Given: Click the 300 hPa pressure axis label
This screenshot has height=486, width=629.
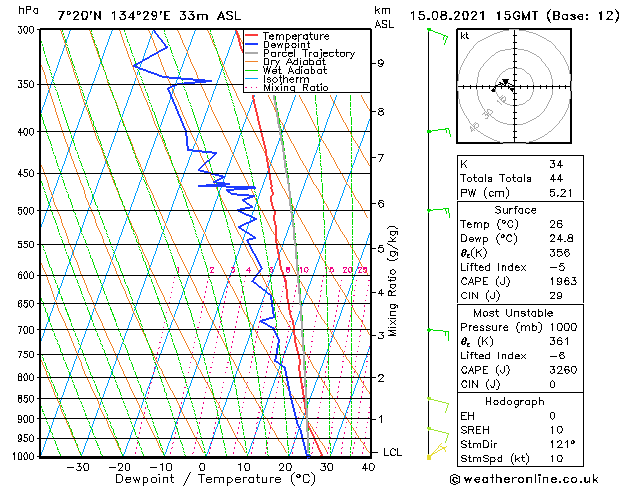Looking at the screenshot, I should pos(28,30).
